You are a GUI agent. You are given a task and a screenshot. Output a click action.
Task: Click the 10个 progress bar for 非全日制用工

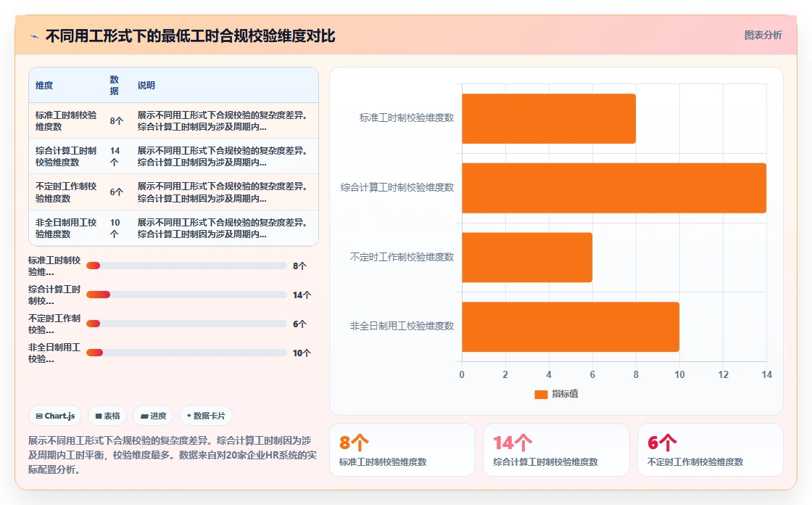186,353
